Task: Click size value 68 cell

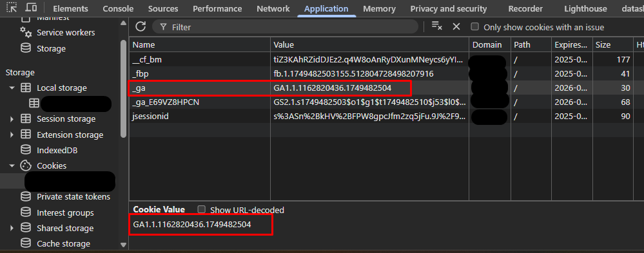Action: (x=613, y=102)
